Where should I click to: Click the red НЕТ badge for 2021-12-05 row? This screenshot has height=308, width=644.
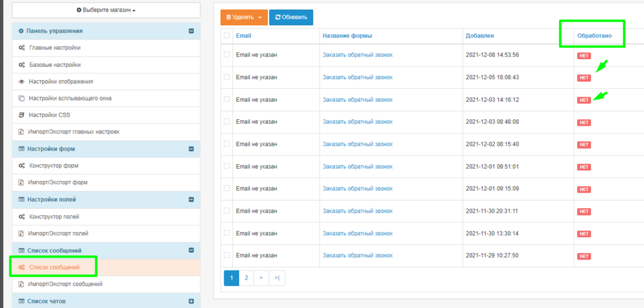(x=583, y=78)
